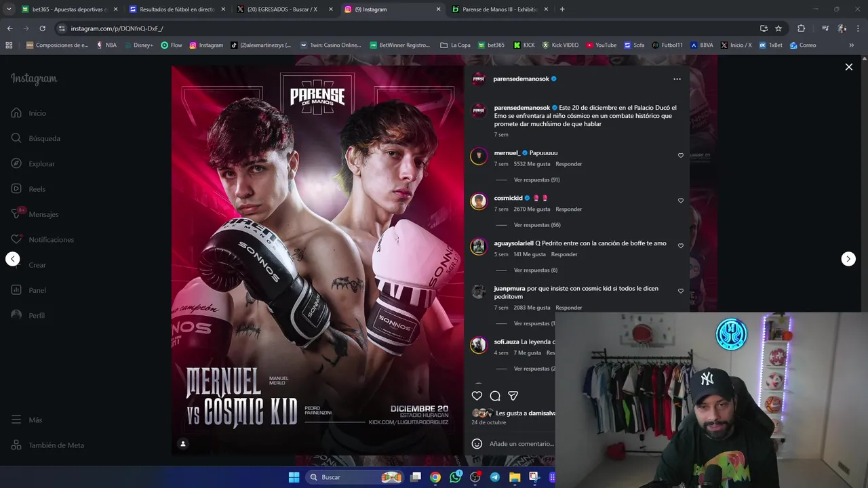The width and height of the screenshot is (868, 488).
Task: Like juanpmura's comment
Action: coord(681,291)
